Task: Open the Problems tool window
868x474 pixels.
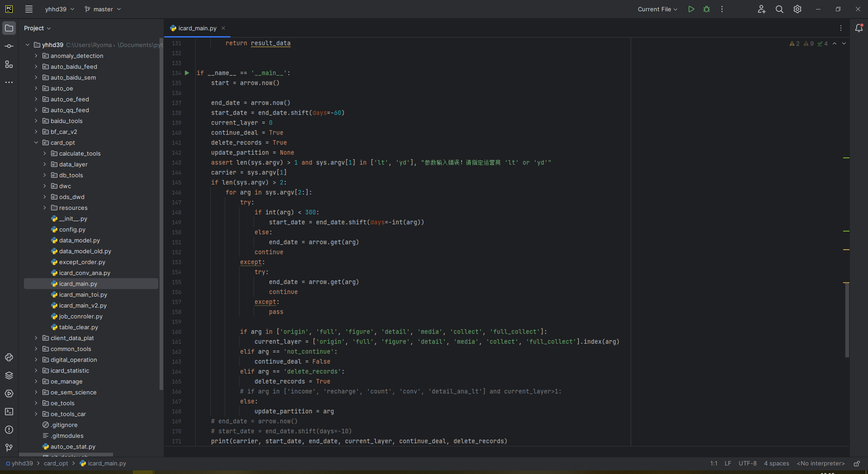Action: [9, 430]
